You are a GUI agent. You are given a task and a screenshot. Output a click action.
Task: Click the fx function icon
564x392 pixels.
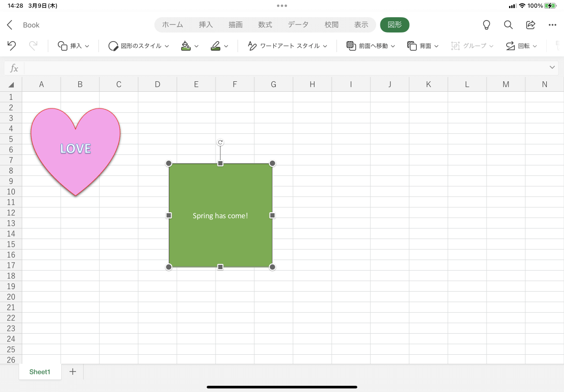coord(14,68)
